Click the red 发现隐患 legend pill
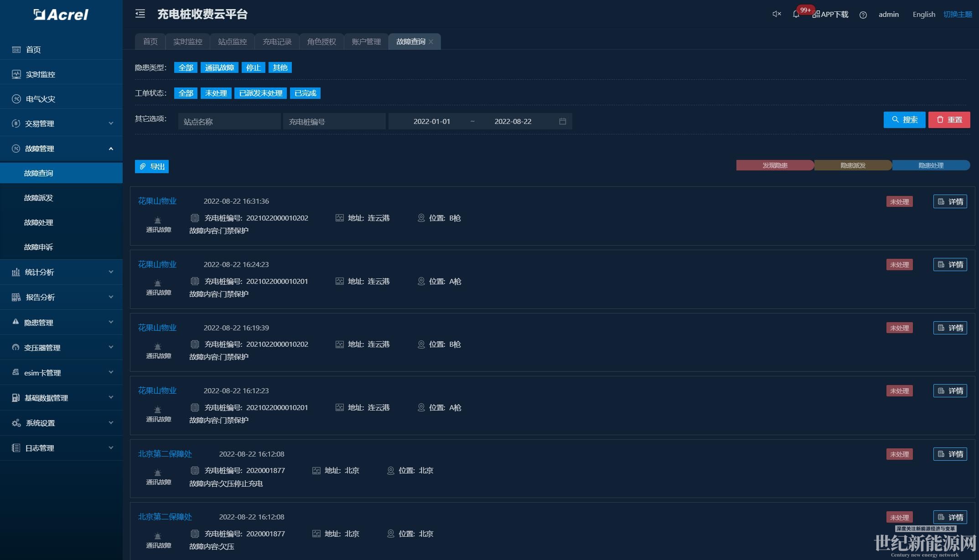Image resolution: width=979 pixels, height=560 pixels. 775,165
